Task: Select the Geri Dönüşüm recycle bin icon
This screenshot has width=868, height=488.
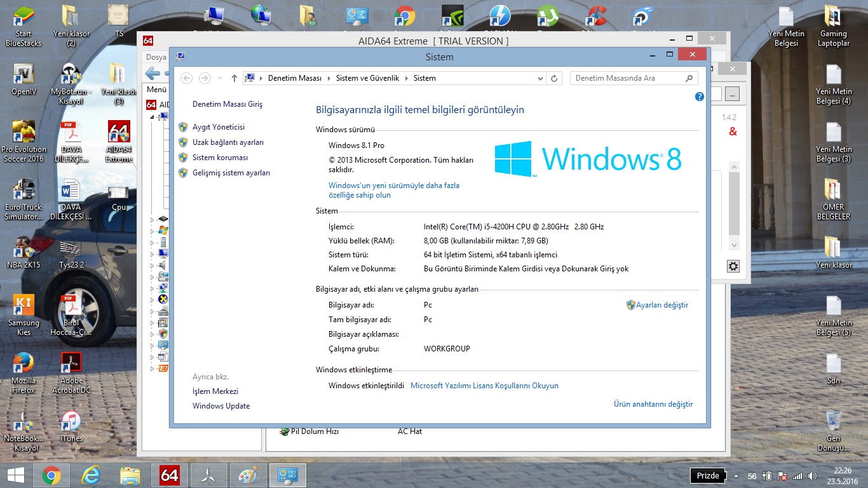Action: 834,431
